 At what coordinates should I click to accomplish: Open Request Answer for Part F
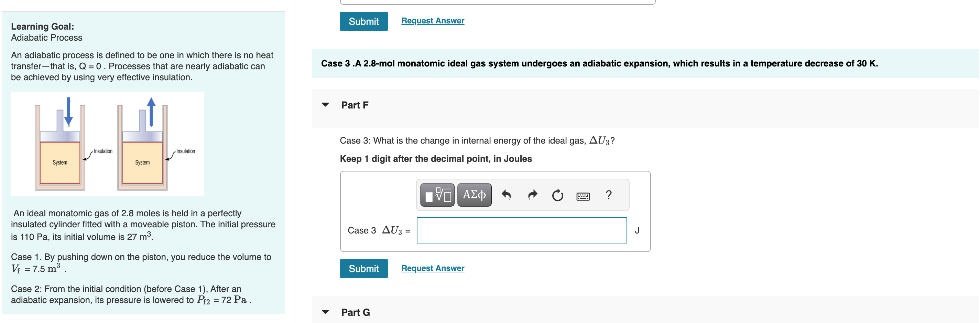(x=432, y=268)
